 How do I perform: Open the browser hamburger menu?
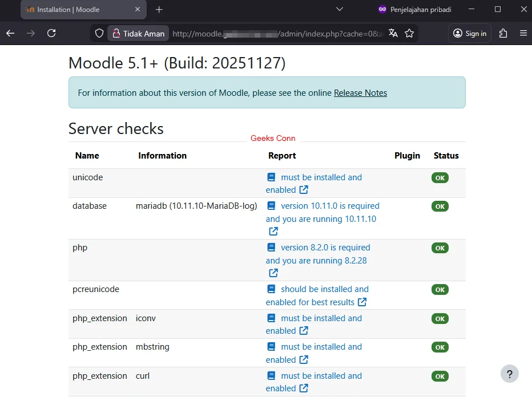coord(523,33)
